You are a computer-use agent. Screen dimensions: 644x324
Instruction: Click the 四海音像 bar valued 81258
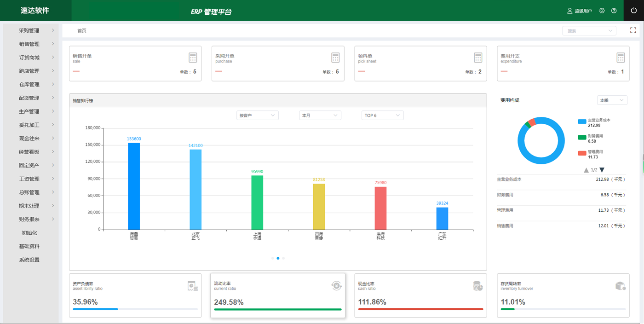(319, 207)
